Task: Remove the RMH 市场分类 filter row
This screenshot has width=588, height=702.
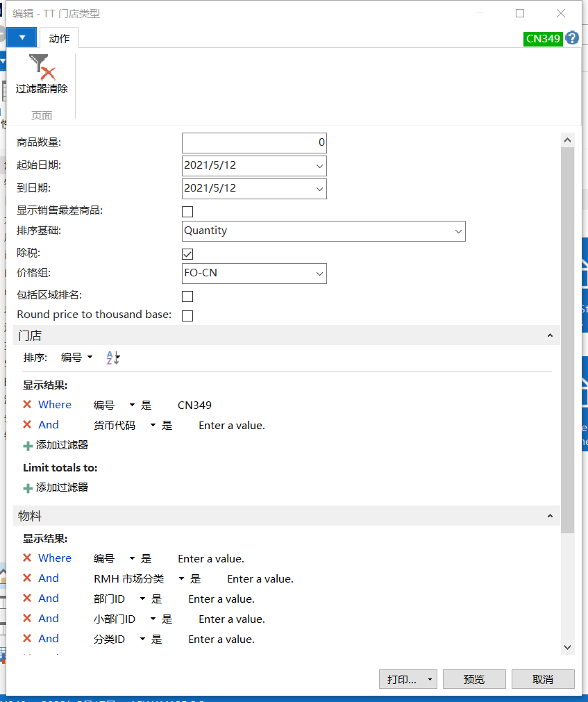Action: [27, 578]
